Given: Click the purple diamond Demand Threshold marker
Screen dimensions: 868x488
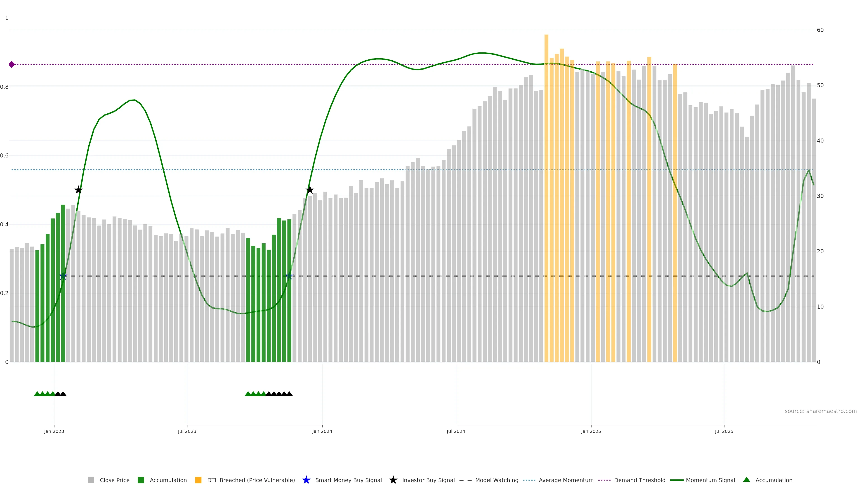Looking at the screenshot, I should click(x=12, y=64).
